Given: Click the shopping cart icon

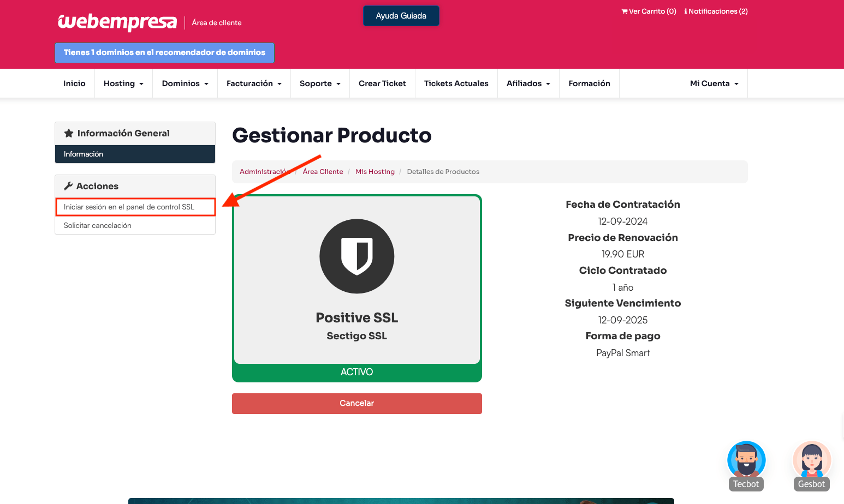Looking at the screenshot, I should coord(625,11).
